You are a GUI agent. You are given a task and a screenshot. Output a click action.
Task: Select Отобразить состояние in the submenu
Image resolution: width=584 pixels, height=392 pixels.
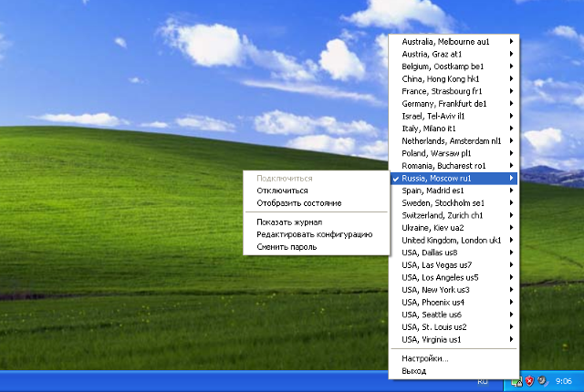click(x=317, y=203)
